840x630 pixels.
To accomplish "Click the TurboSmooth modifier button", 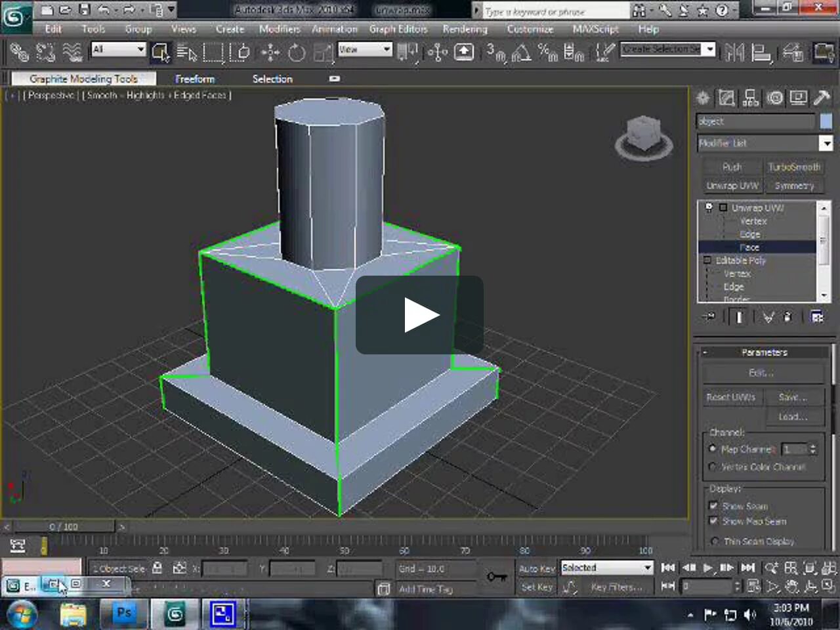I will pyautogui.click(x=794, y=167).
